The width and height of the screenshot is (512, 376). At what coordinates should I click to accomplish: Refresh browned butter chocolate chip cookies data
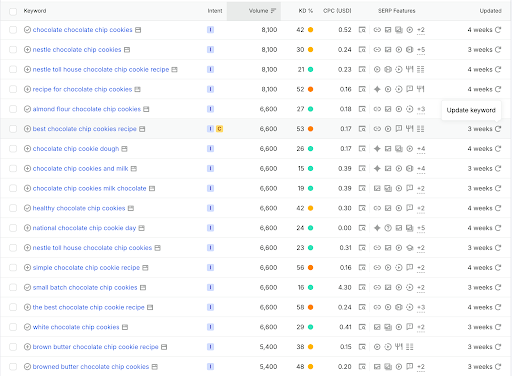click(x=498, y=367)
